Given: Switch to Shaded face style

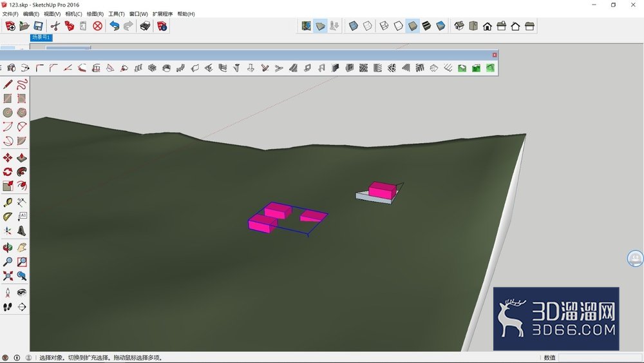Looking at the screenshot, I should pos(412,26).
